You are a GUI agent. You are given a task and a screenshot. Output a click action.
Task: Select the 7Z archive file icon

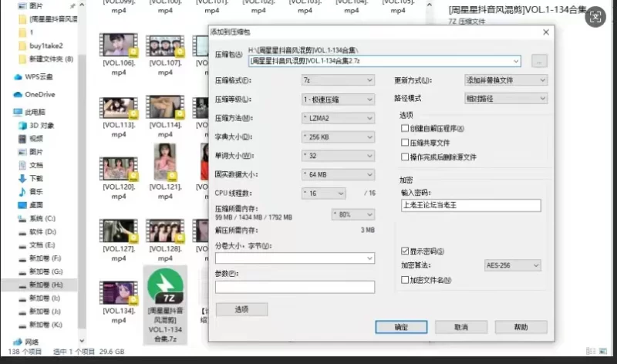(163, 286)
